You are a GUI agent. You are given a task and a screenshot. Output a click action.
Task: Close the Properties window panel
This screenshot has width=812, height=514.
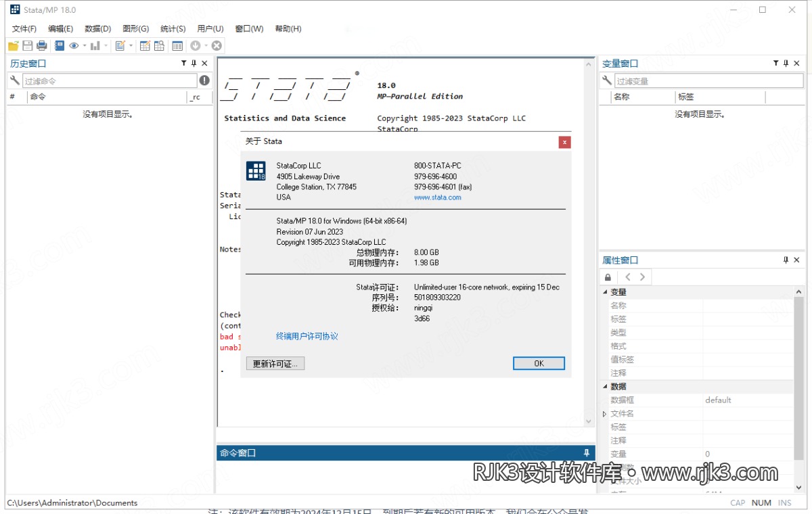pyautogui.click(x=796, y=260)
